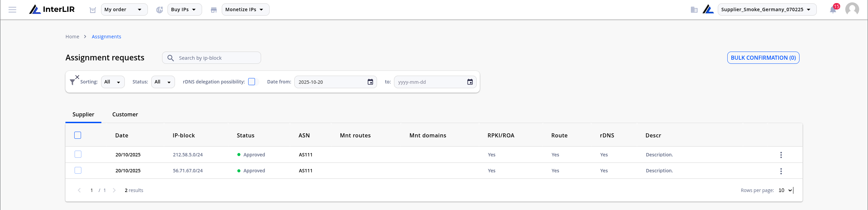Open the Date from calendar picker icon
868x210 pixels.
coord(370,82)
